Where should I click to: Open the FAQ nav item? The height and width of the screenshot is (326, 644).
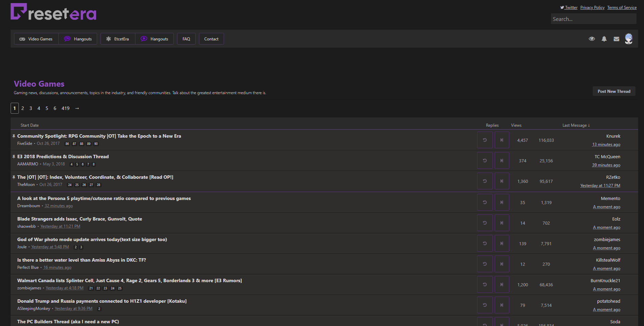pyautogui.click(x=186, y=39)
